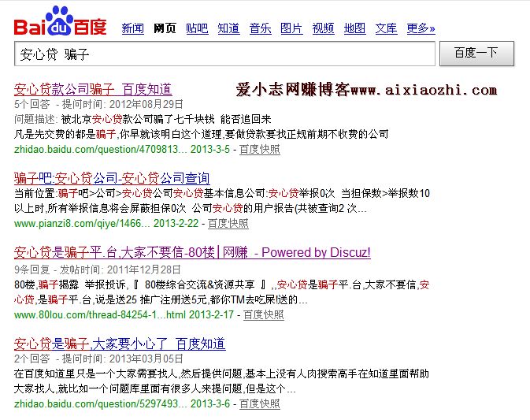View 百度快照 for the pianzi8.com result

click(x=228, y=224)
